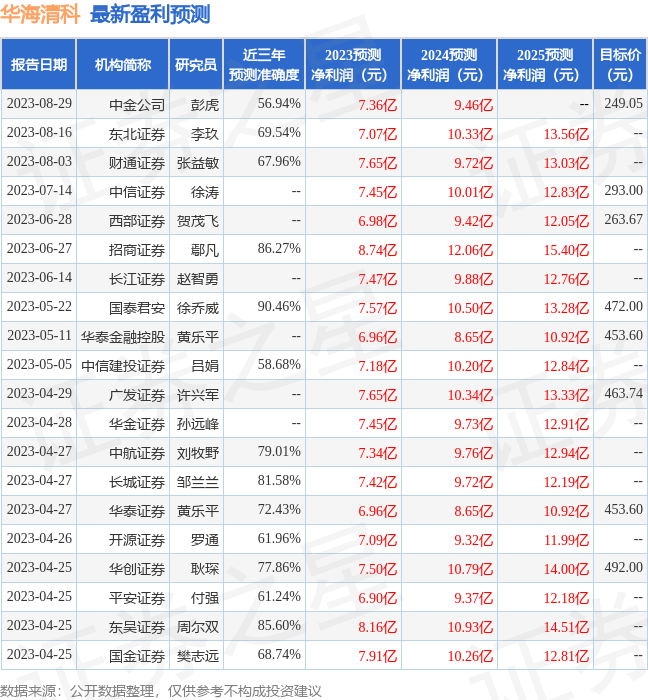Click 13.03亿 profit forecast
Image resolution: width=648 pixels, height=700 pixels.
[x=566, y=163]
